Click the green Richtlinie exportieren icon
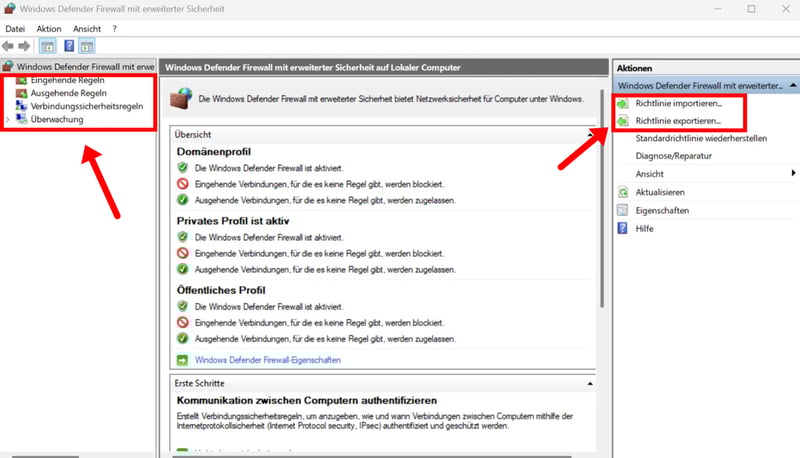 point(622,121)
